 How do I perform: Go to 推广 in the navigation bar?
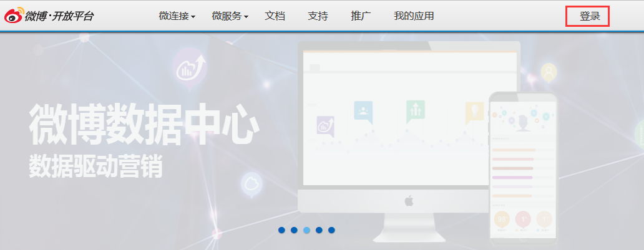pyautogui.click(x=361, y=16)
